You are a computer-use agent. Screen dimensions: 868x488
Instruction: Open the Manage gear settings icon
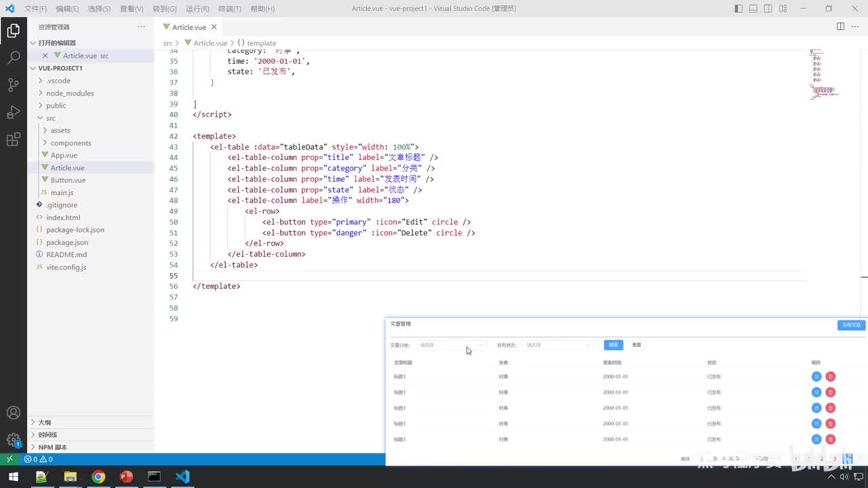pos(13,440)
